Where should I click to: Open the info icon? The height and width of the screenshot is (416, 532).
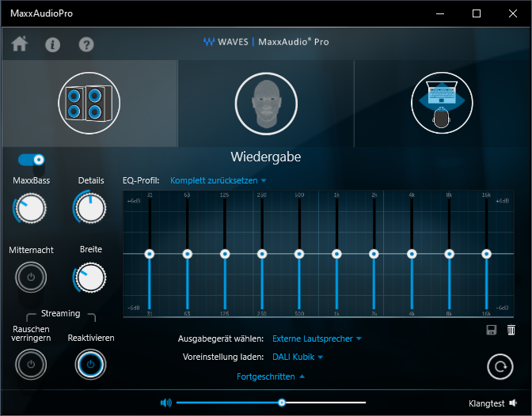[x=52, y=44]
